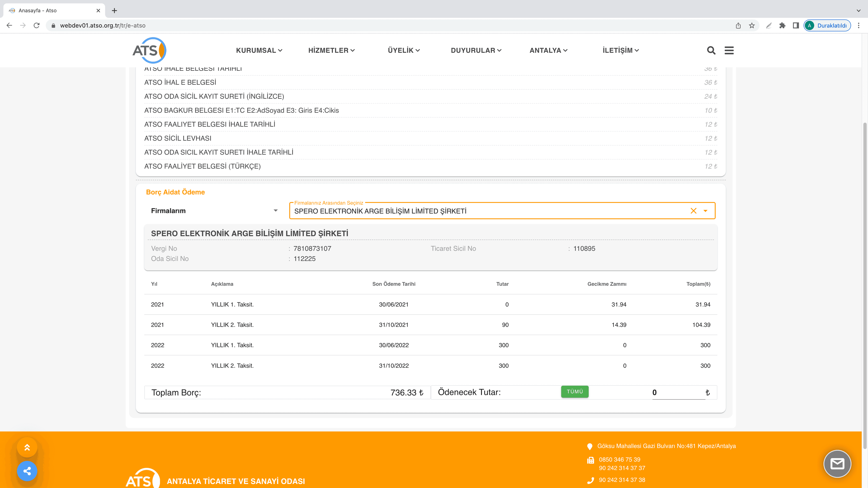Click the phone number 90 242 314 37 38
The image size is (868, 488).
click(x=622, y=480)
